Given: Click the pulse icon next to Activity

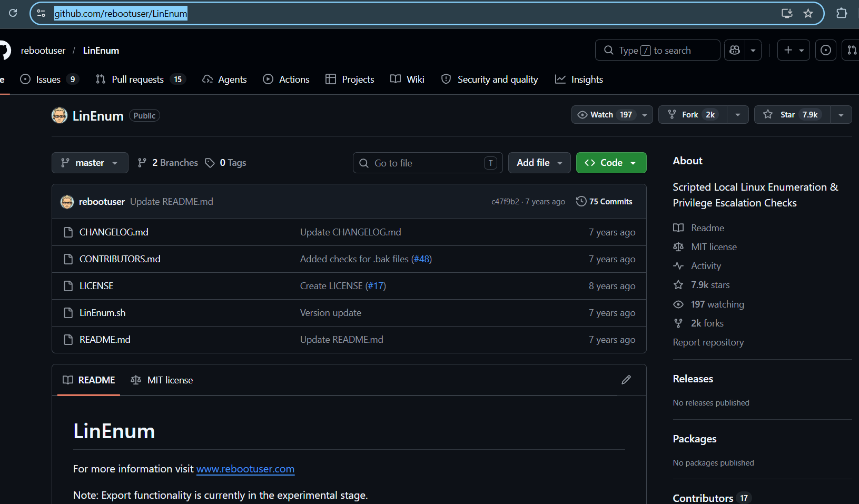Looking at the screenshot, I should tap(678, 266).
